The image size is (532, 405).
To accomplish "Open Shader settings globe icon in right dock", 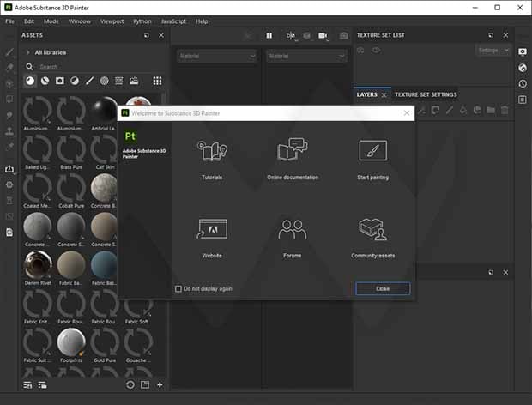I will tap(523, 68).
